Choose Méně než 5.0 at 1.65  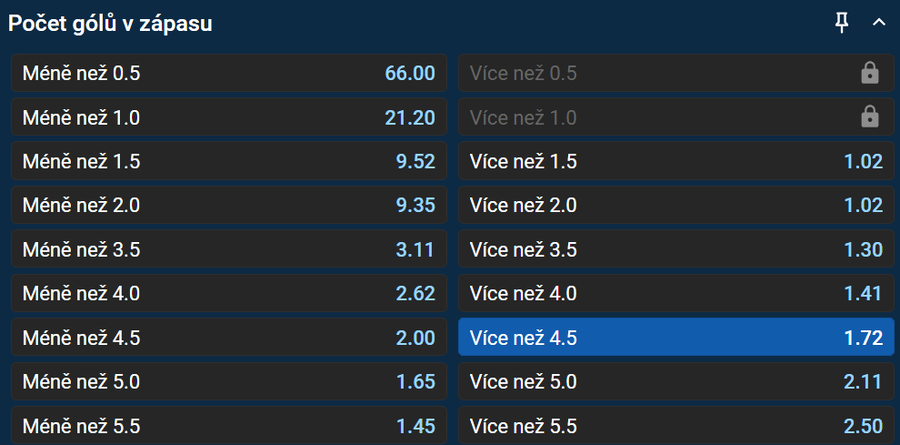(229, 382)
